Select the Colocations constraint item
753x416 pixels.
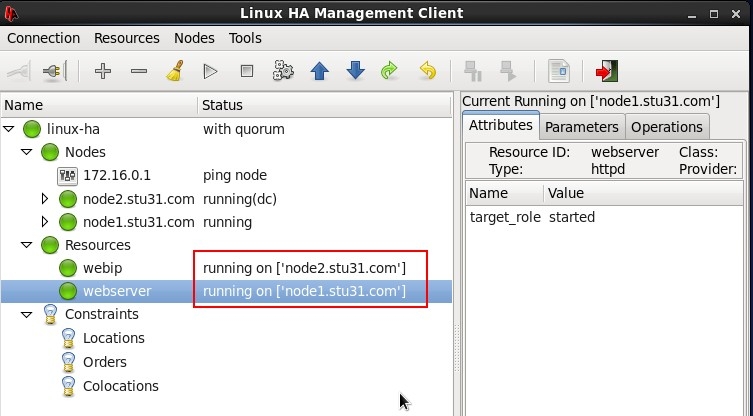click(x=121, y=386)
